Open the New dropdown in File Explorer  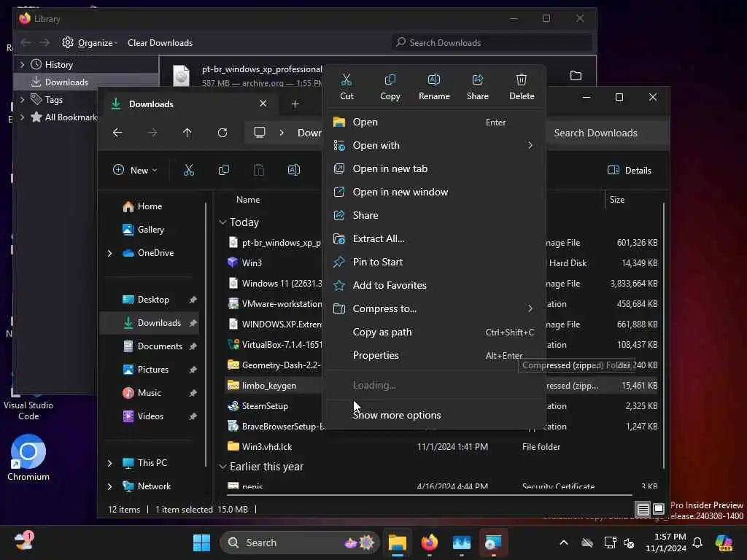coord(135,170)
